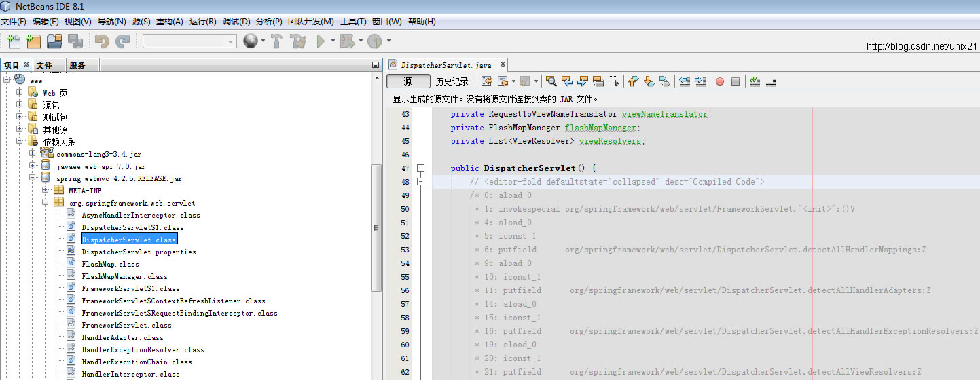Open the 帮助(H) menu

coord(422,22)
